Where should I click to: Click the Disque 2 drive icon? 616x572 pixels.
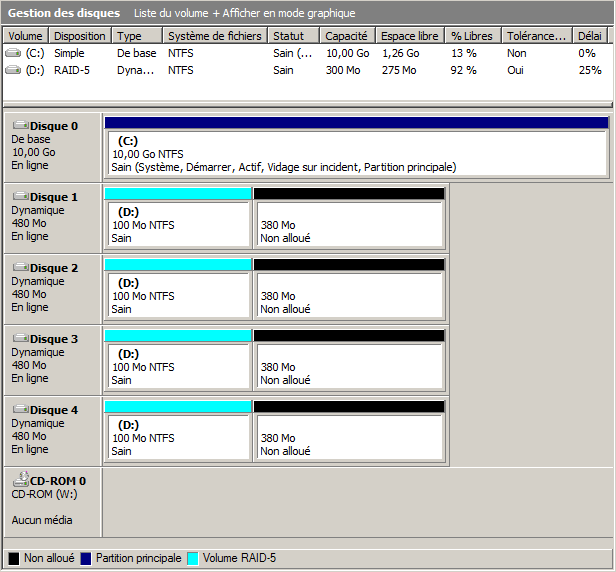coord(20,268)
